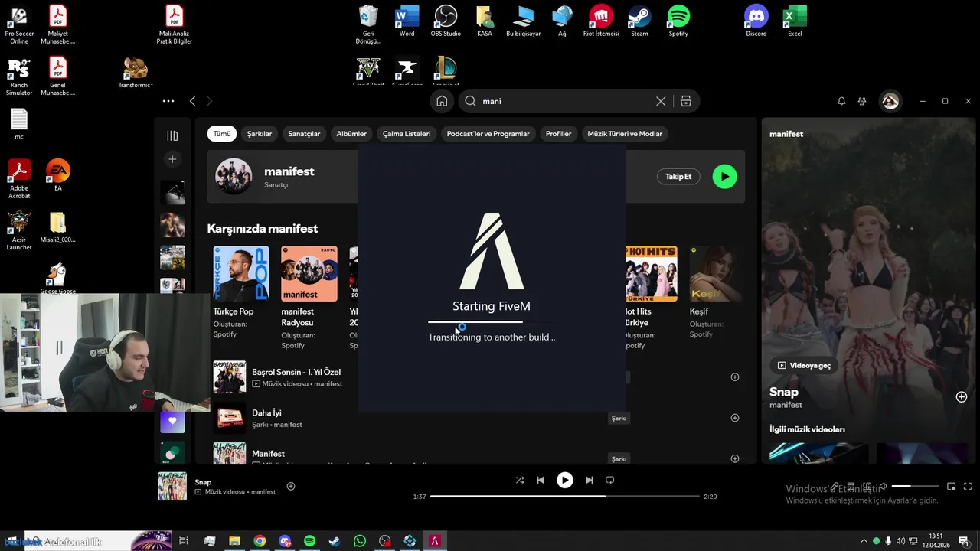Screen dimensions: 980x551
Task: Add Başrol Sensin row to library plus
Action: click(x=735, y=377)
